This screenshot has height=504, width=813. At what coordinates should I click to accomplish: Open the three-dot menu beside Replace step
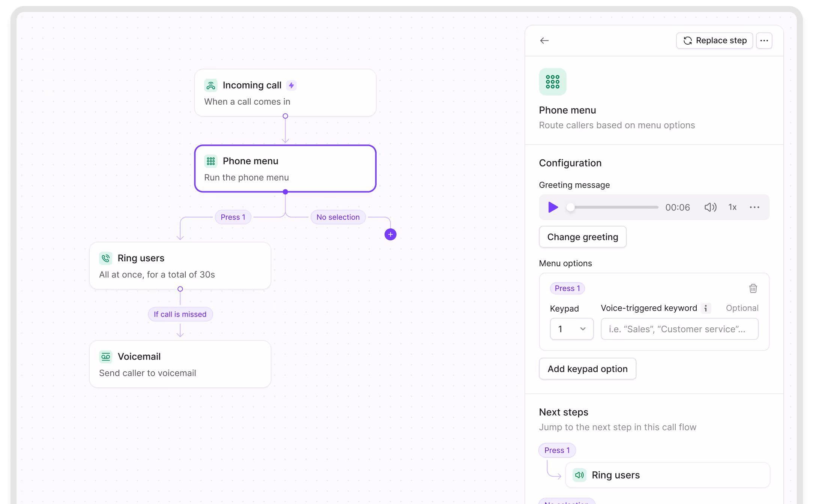(764, 40)
